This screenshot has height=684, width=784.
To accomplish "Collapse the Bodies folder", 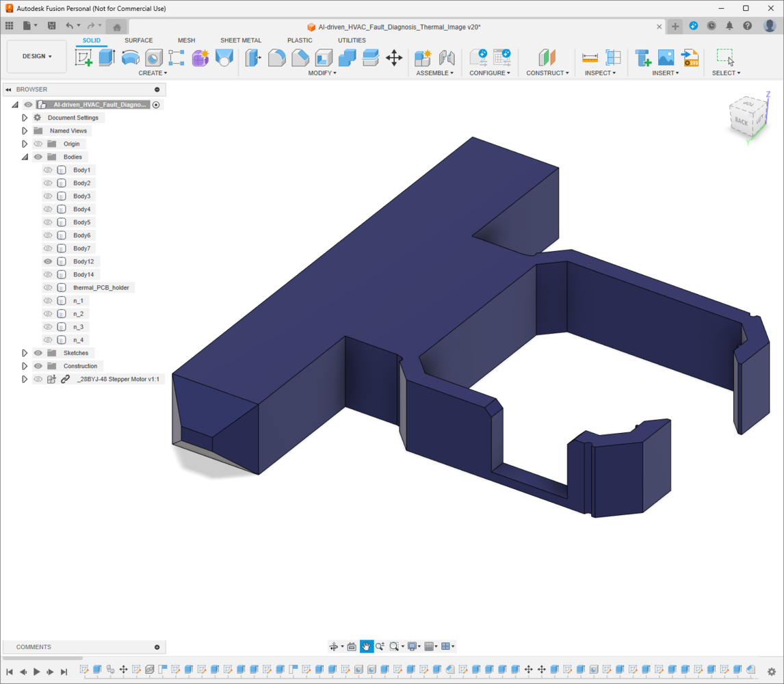I will click(25, 157).
